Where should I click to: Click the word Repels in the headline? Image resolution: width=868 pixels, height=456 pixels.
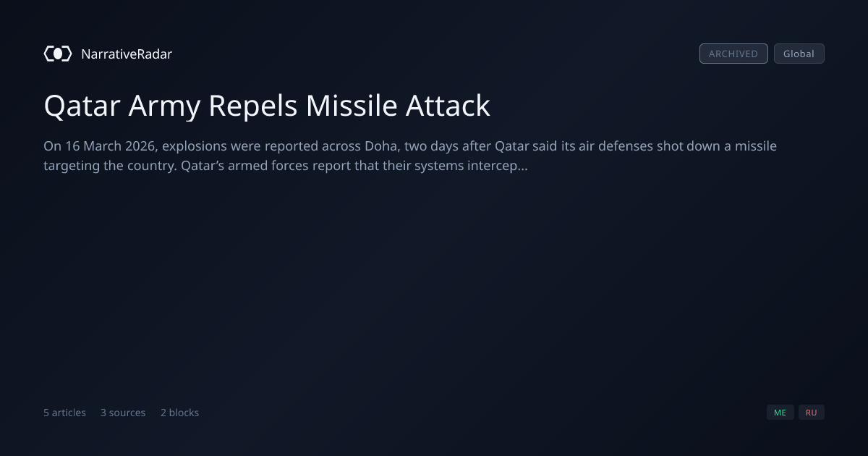point(252,106)
